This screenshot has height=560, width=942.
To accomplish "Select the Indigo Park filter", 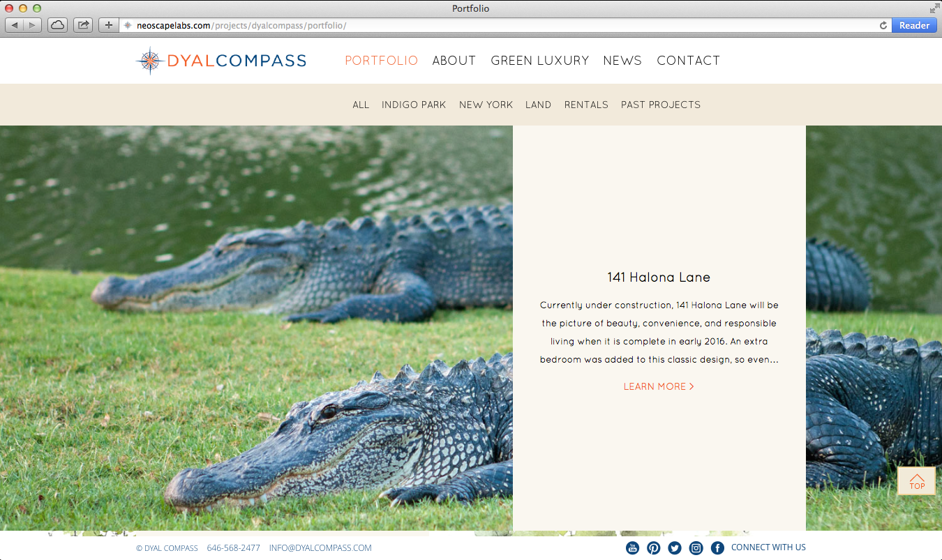I will point(414,105).
